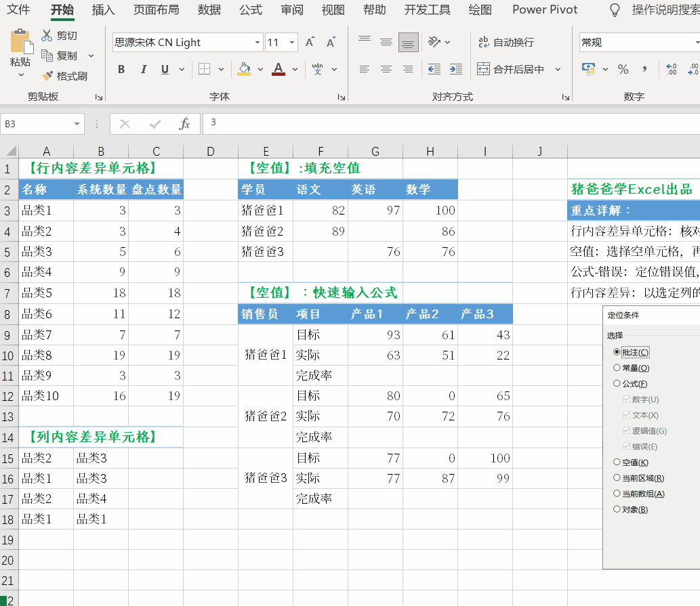Open the font name dropdown
Screen dimensions: 700x606
[258, 43]
